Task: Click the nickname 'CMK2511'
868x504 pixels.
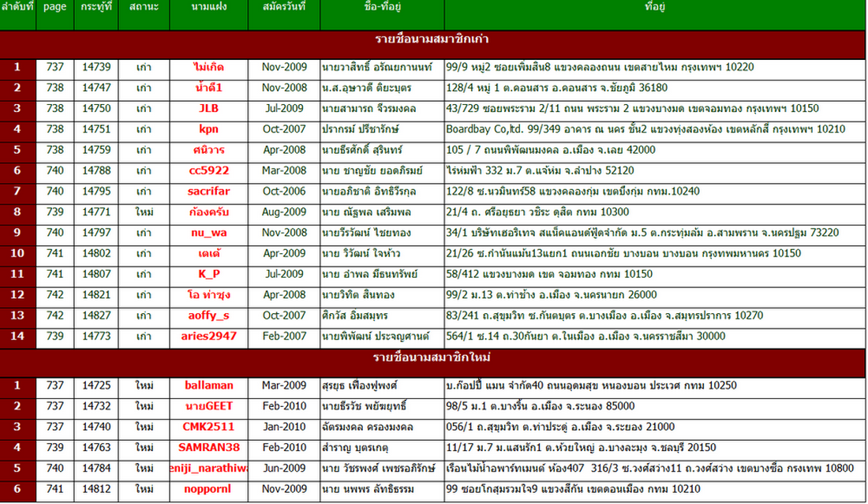Action: click(x=208, y=427)
